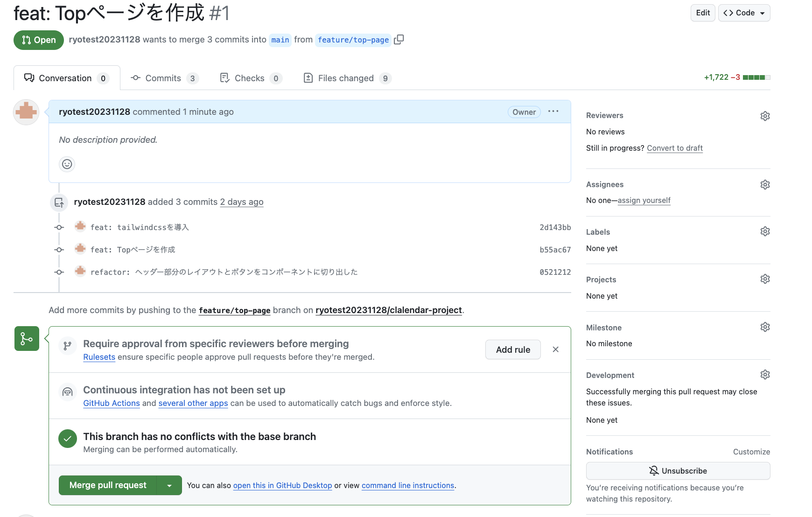812x517 pixels.
Task: Click the Unsubscribe notifications button
Action: click(x=678, y=471)
